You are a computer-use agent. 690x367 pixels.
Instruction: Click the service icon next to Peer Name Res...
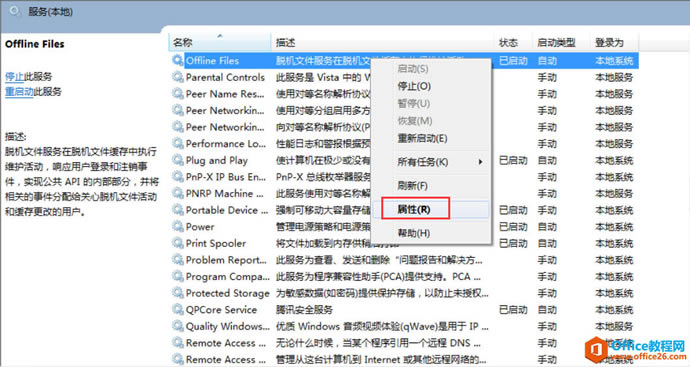(178, 94)
